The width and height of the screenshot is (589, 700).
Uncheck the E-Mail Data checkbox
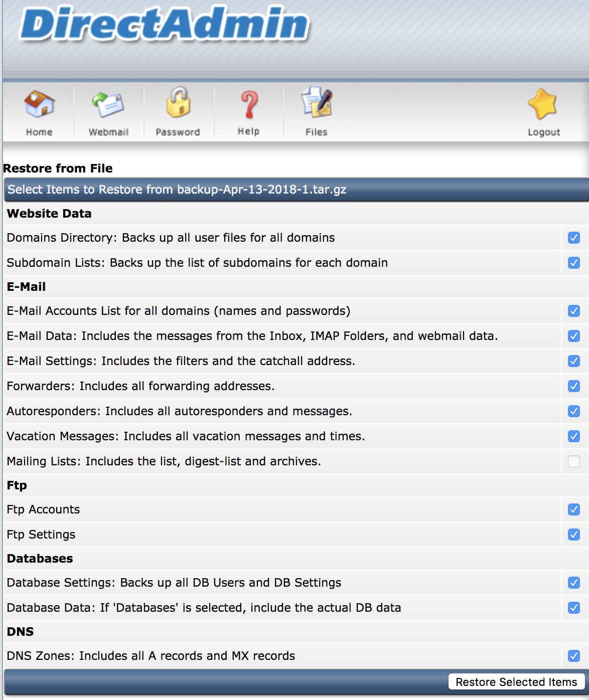pos(574,336)
